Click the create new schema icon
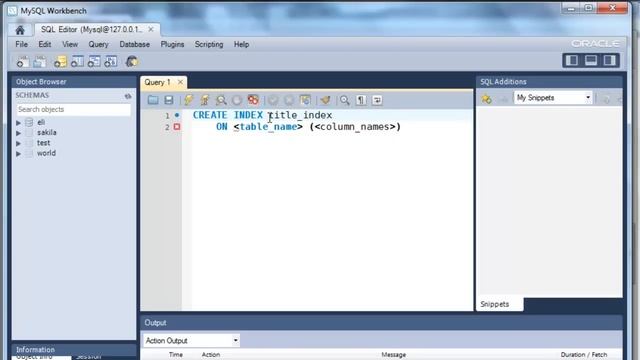 coord(60,62)
